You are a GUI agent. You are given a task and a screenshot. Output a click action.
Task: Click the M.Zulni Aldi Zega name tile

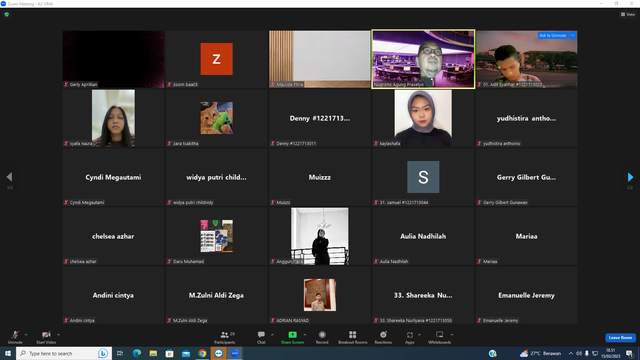(217, 295)
